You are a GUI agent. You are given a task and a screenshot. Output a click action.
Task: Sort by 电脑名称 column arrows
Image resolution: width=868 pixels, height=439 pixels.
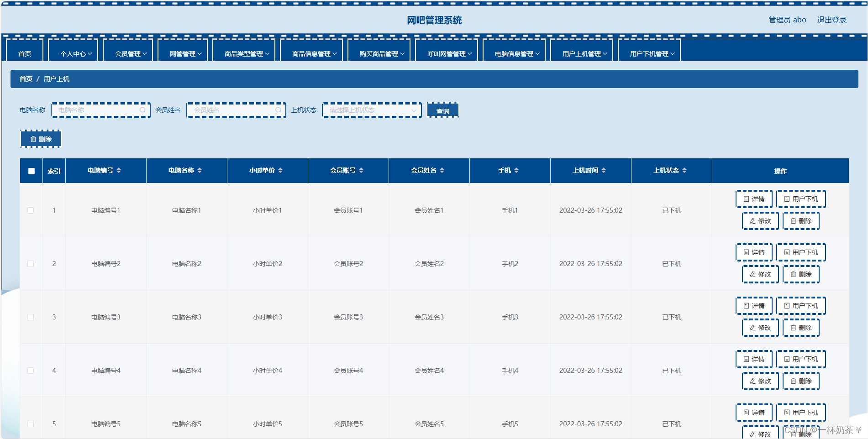click(200, 170)
